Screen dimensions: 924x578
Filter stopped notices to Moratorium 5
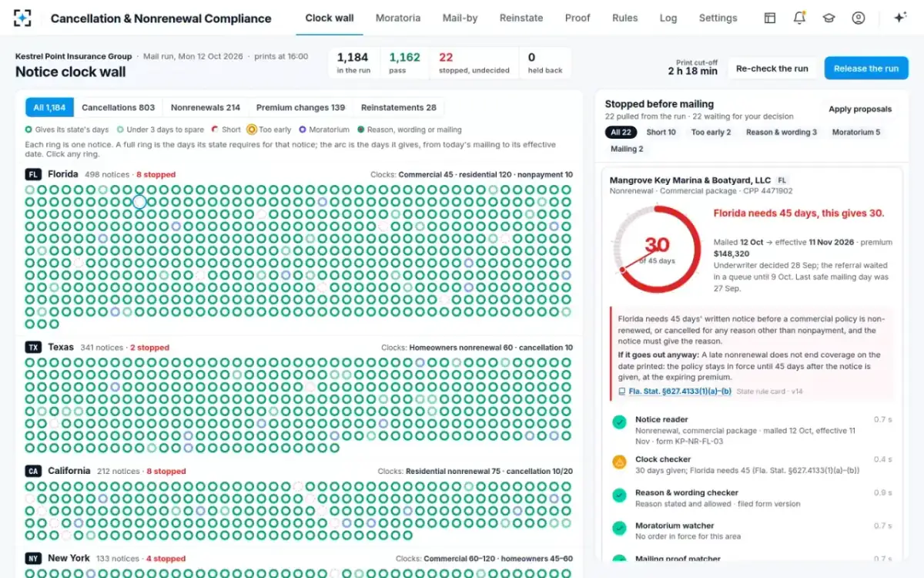point(856,133)
